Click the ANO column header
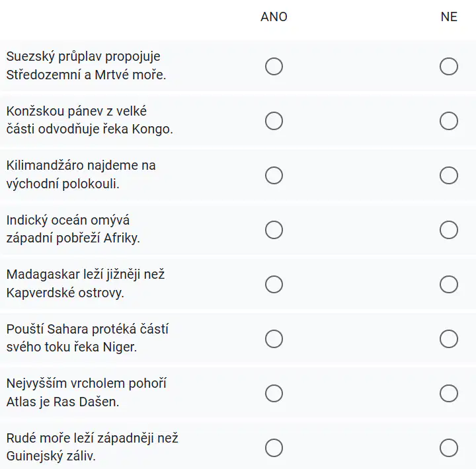The image size is (476, 469). click(274, 17)
